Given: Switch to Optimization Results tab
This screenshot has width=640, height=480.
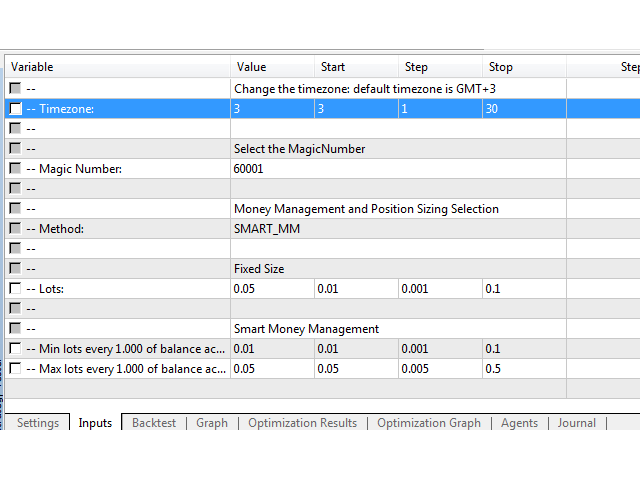Looking at the screenshot, I should [x=302, y=423].
